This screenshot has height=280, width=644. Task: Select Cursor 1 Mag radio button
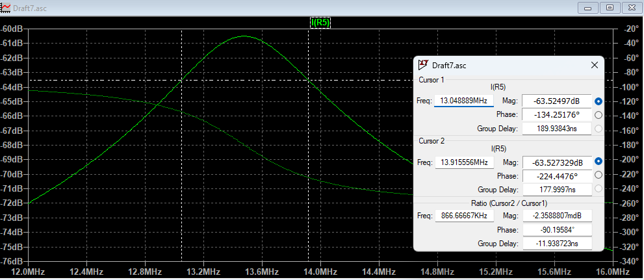599,101
